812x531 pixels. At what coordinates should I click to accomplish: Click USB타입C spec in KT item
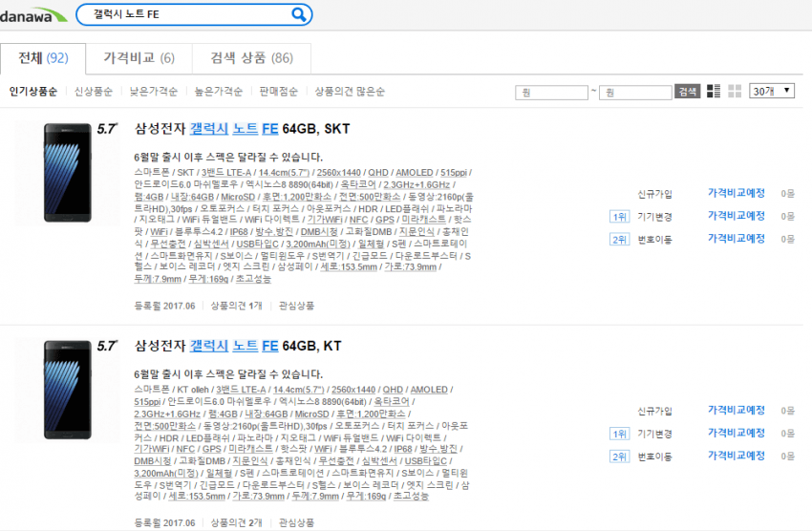coord(426,460)
